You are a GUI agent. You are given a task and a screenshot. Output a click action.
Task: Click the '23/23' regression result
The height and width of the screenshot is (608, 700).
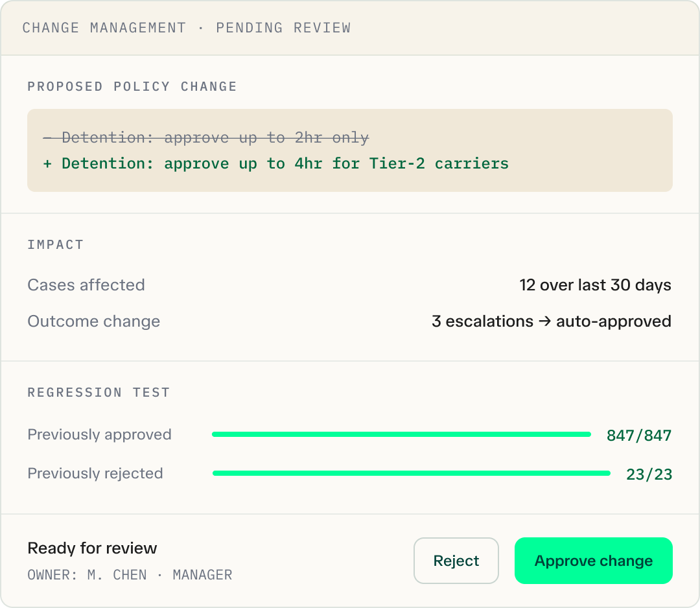(649, 474)
